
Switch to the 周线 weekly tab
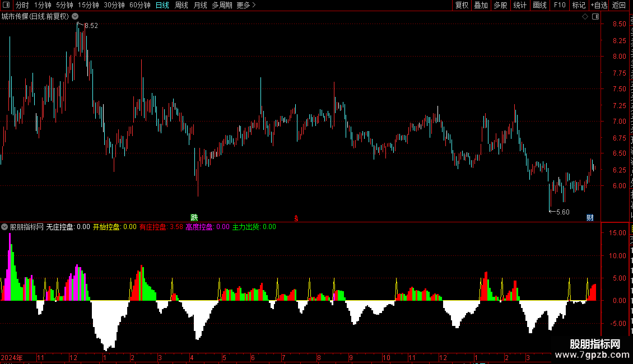tap(181, 5)
